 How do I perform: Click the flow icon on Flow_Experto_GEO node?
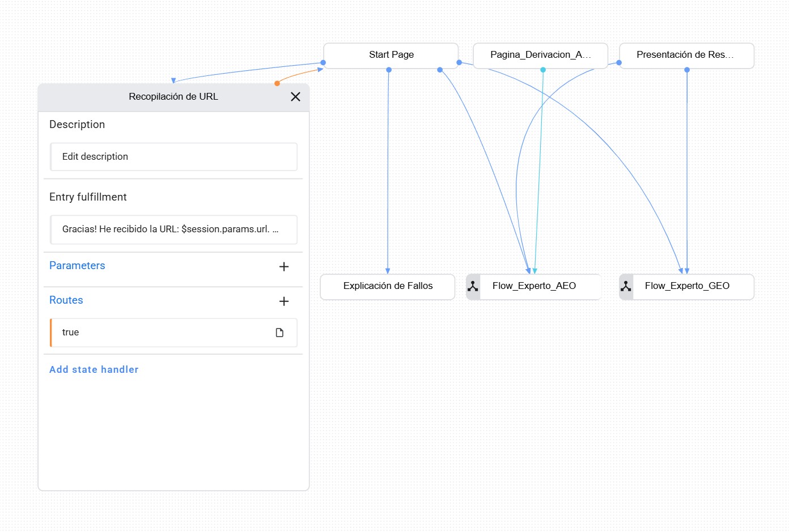(x=626, y=287)
